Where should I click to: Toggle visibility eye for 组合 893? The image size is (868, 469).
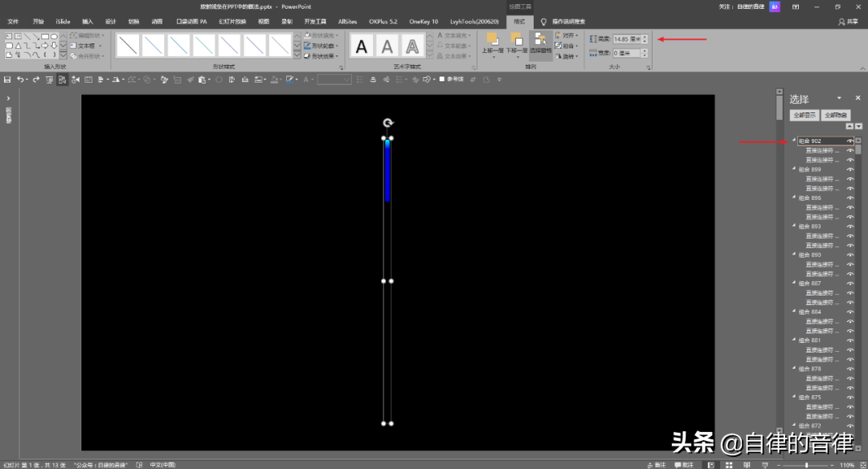pyautogui.click(x=850, y=226)
